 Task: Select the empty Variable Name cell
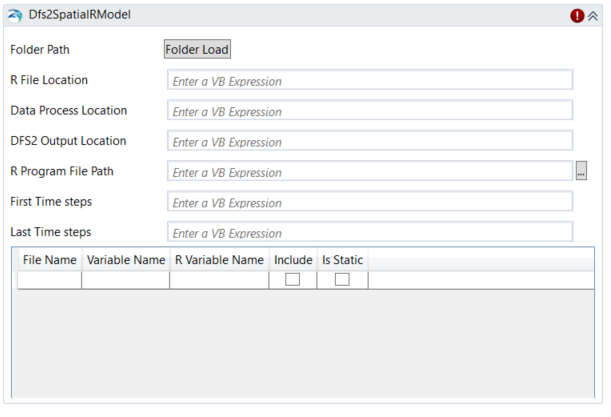click(126, 280)
